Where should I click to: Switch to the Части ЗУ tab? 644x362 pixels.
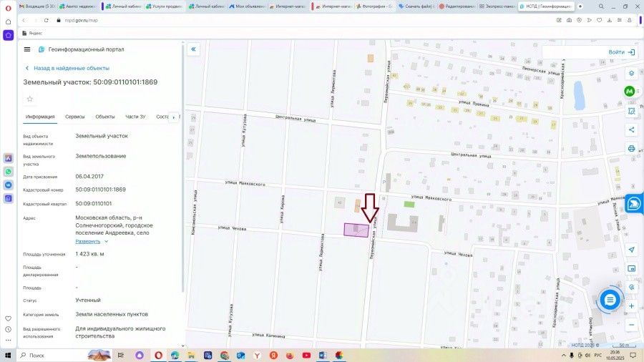(135, 117)
